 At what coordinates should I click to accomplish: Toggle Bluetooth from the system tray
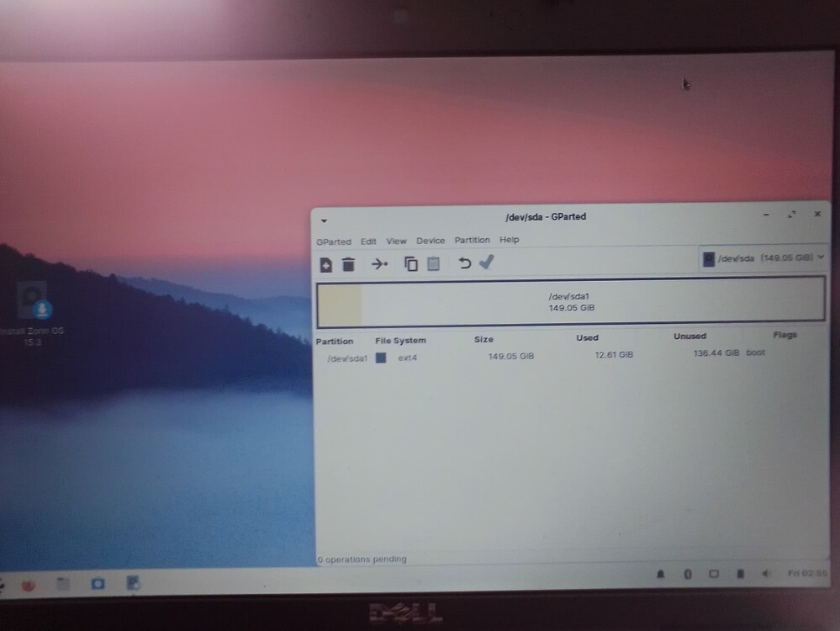687,575
